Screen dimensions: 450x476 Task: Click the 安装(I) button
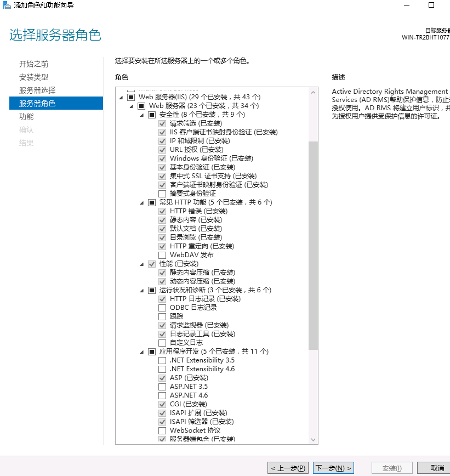[392, 468]
